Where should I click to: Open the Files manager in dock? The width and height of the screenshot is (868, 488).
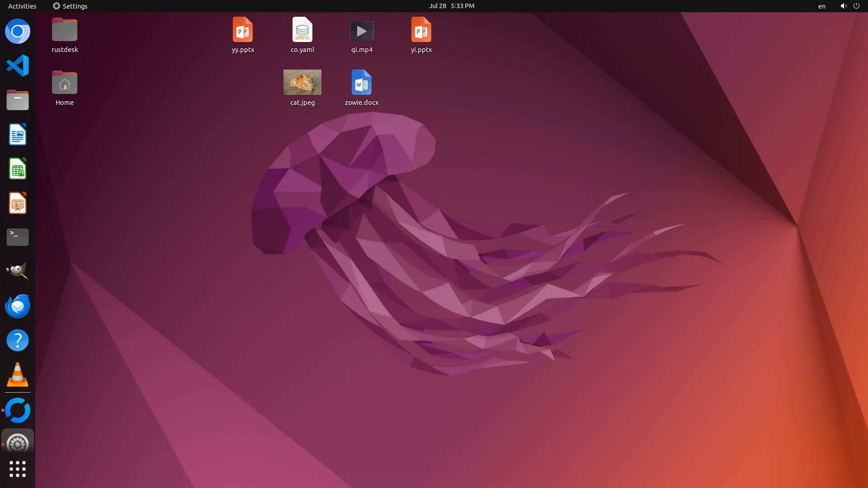tap(18, 100)
